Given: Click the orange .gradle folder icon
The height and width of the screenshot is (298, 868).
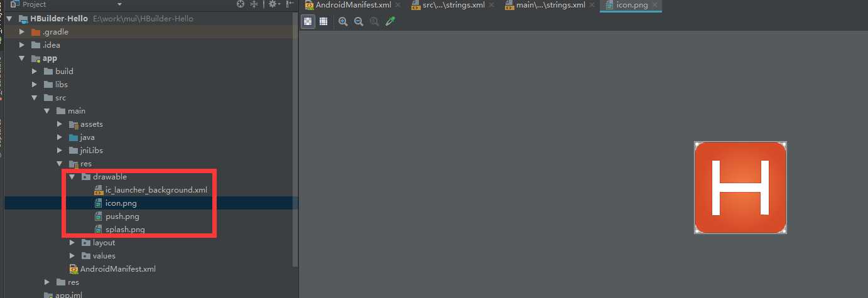Looking at the screenshot, I should 36,32.
